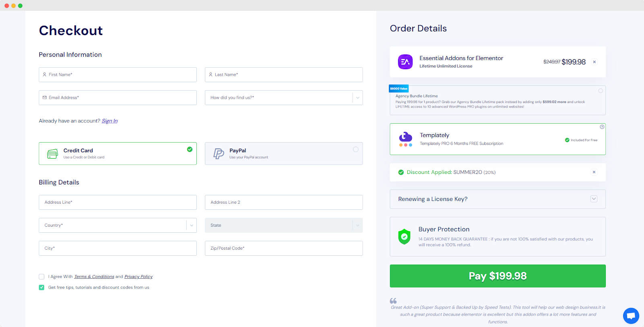Click the Included For Free check icon
The height and width of the screenshot is (327, 644).
pos(567,140)
